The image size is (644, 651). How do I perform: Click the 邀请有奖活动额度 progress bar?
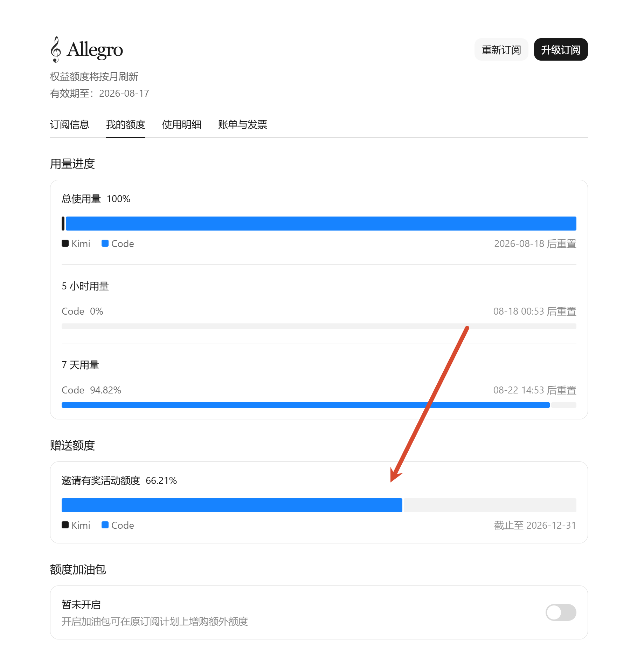pyautogui.click(x=319, y=505)
